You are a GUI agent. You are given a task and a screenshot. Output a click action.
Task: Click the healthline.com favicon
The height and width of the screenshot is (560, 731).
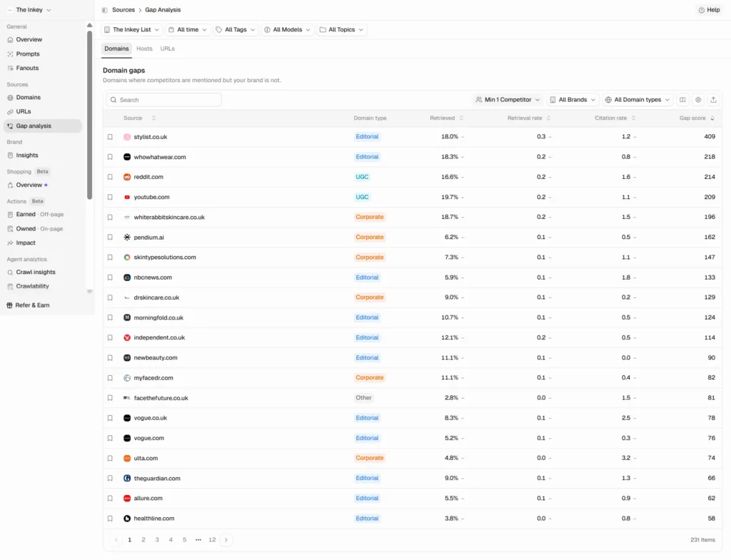coord(127,519)
